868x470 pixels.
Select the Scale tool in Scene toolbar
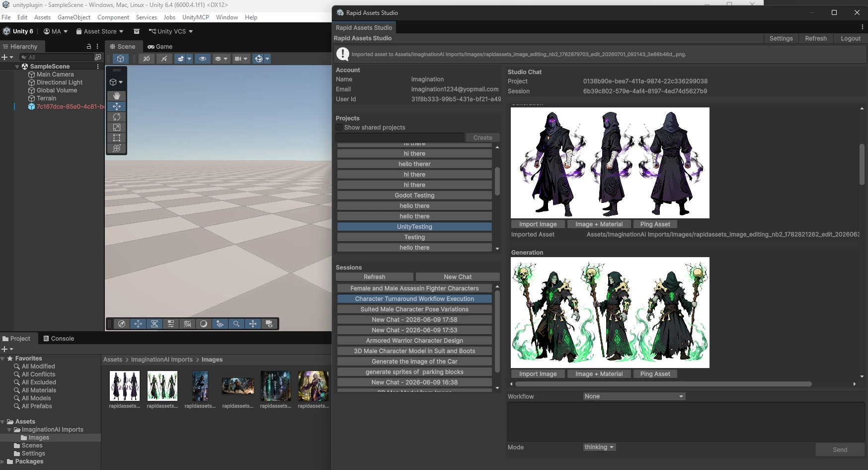[117, 127]
